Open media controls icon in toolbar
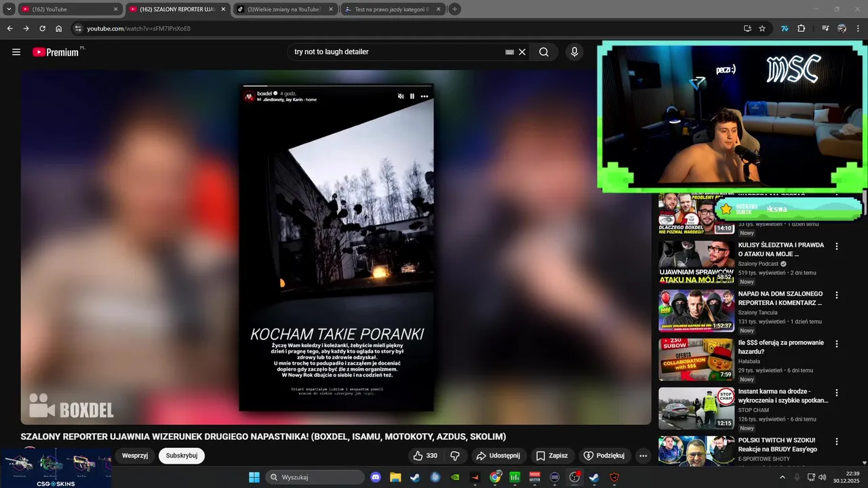The width and height of the screenshot is (868, 488). pos(825,28)
